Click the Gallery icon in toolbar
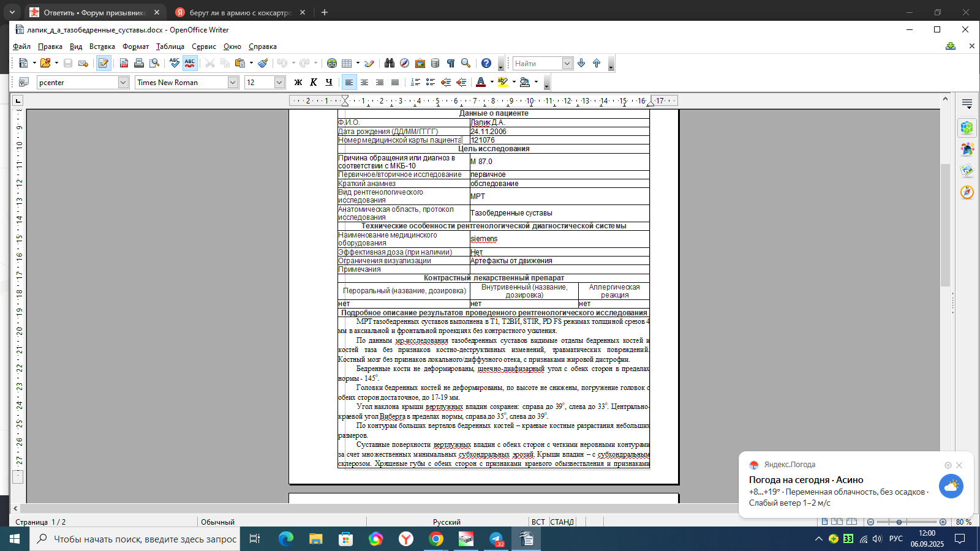980x551 pixels. pos(420,63)
